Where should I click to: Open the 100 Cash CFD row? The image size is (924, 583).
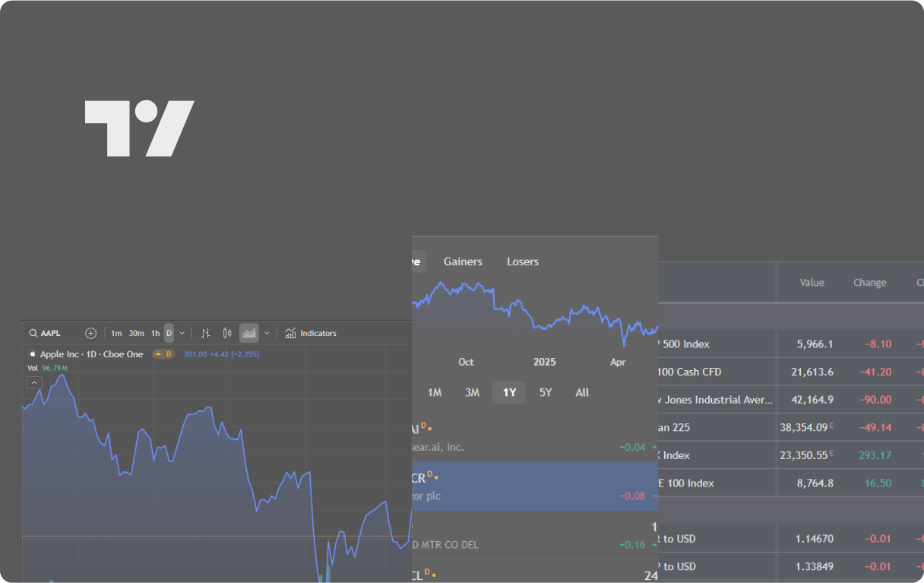tap(791, 372)
